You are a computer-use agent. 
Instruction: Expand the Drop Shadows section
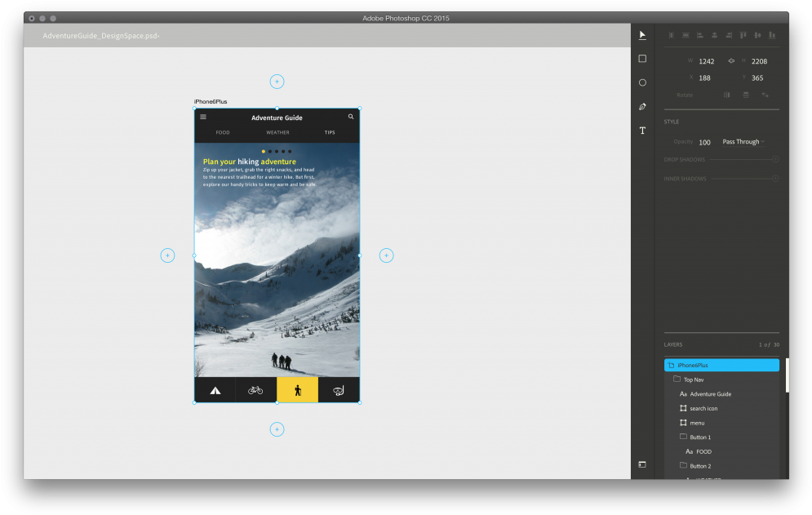click(x=774, y=159)
